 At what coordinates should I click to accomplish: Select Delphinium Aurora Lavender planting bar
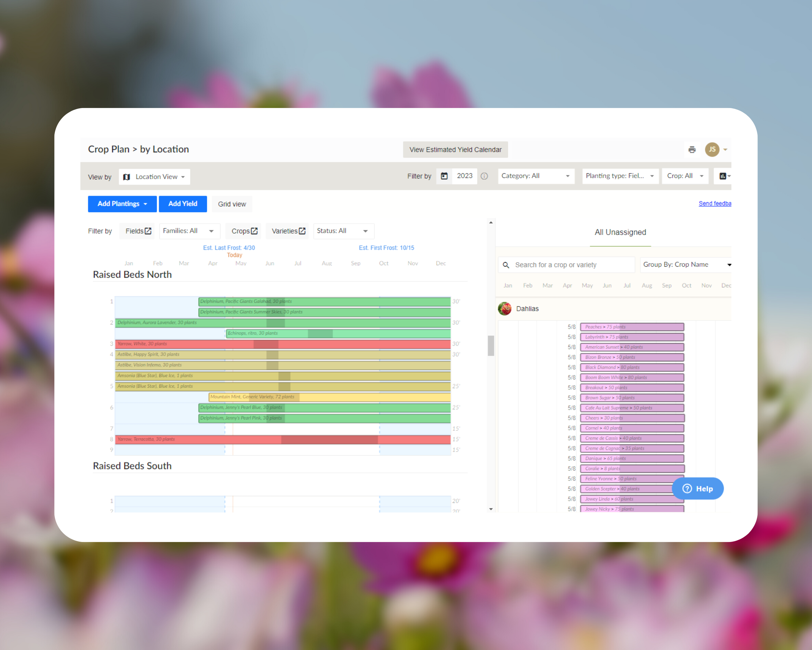(283, 323)
